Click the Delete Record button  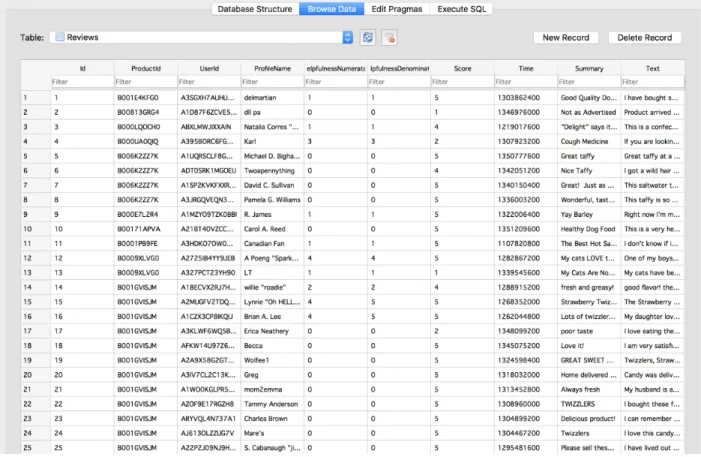click(x=645, y=38)
